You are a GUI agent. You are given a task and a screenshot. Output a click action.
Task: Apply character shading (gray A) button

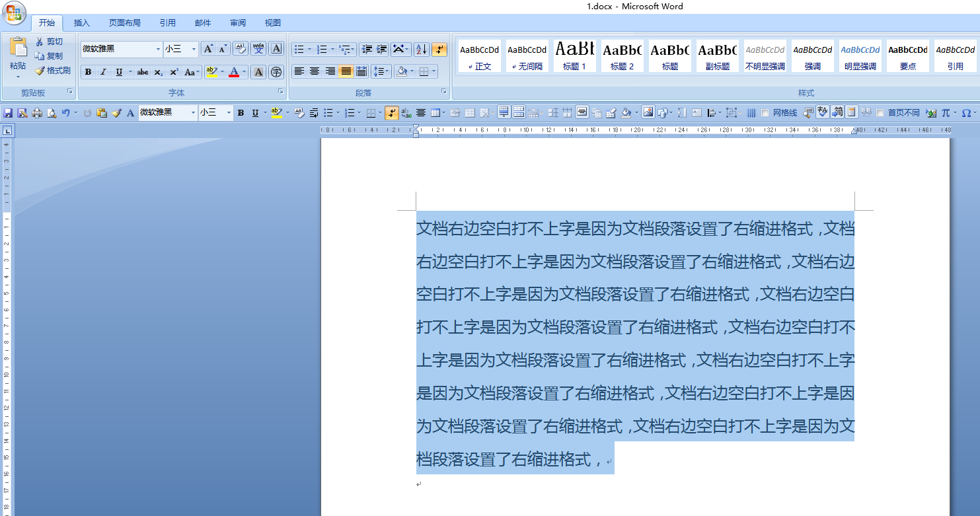(258, 72)
